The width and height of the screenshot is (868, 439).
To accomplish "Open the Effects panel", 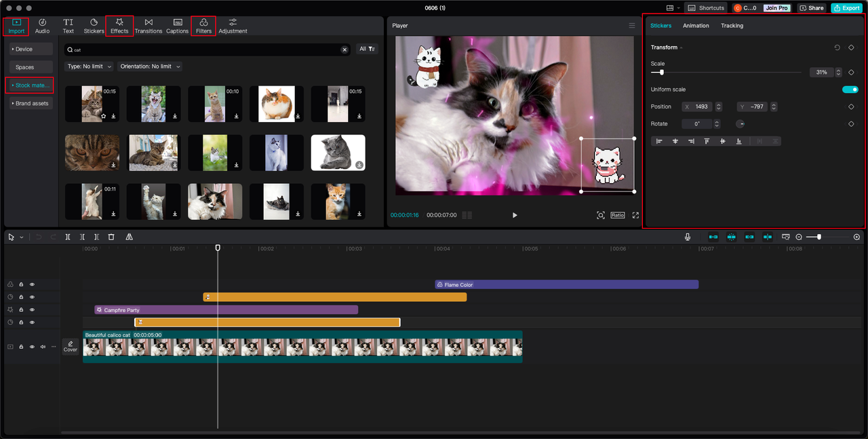I will point(119,26).
